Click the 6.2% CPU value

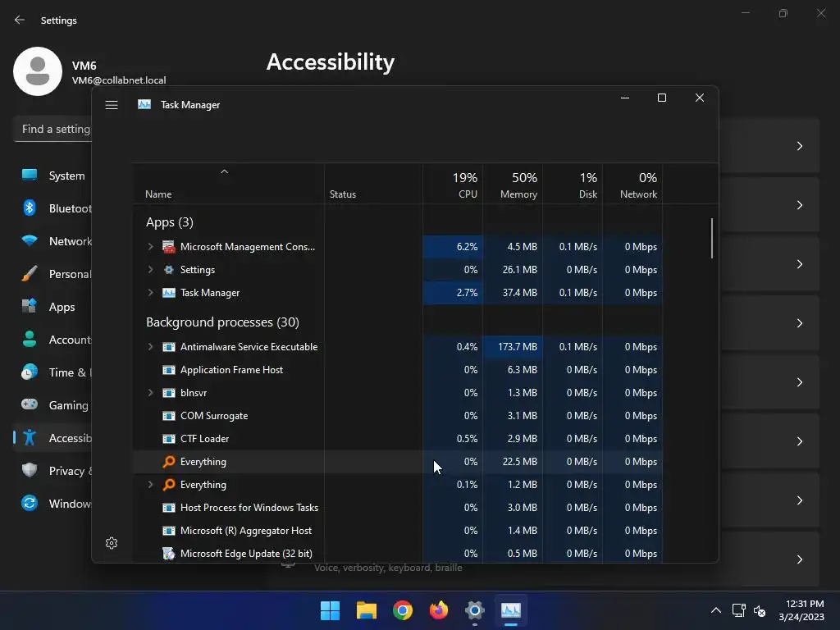(x=467, y=246)
